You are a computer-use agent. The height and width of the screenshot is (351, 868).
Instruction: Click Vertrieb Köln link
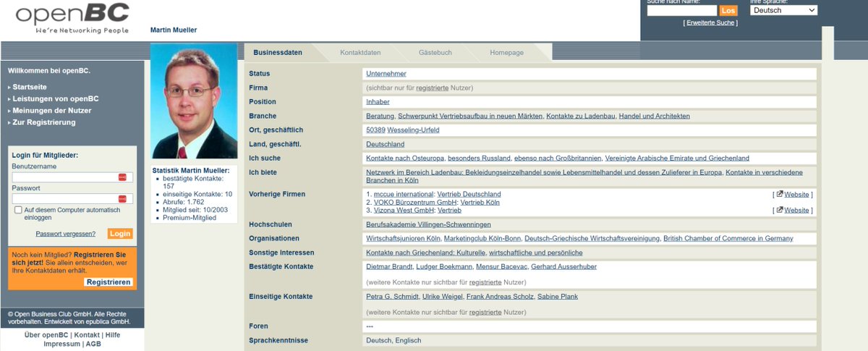pyautogui.click(x=480, y=202)
